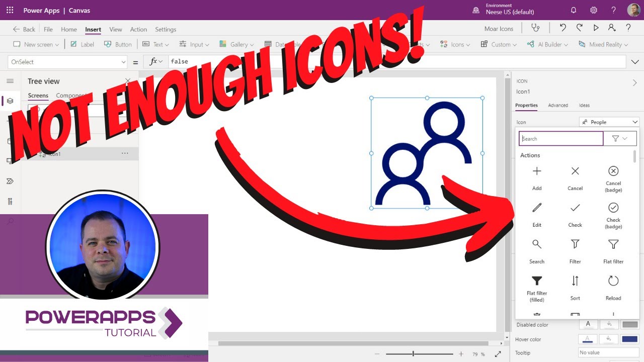Open the user account avatar

[634, 10]
